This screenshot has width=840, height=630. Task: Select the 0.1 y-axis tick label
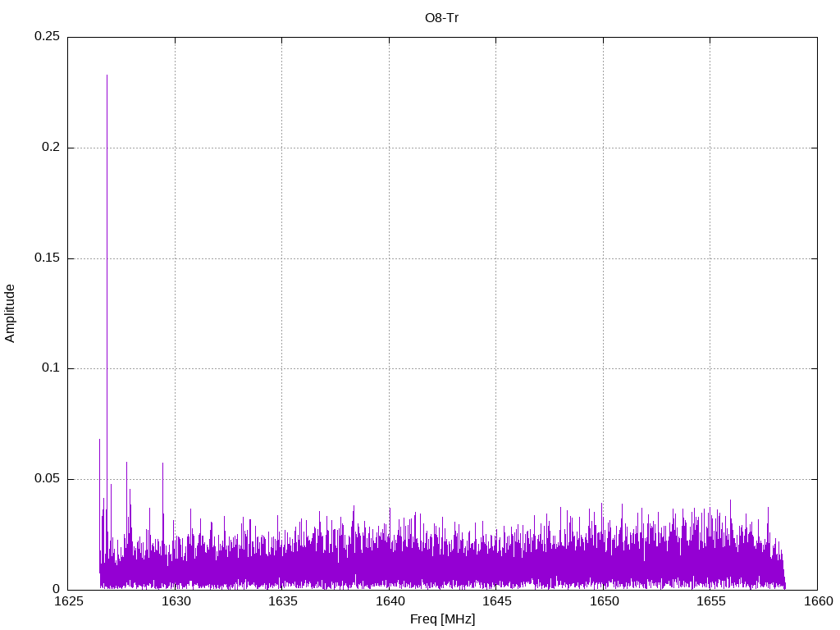50,368
